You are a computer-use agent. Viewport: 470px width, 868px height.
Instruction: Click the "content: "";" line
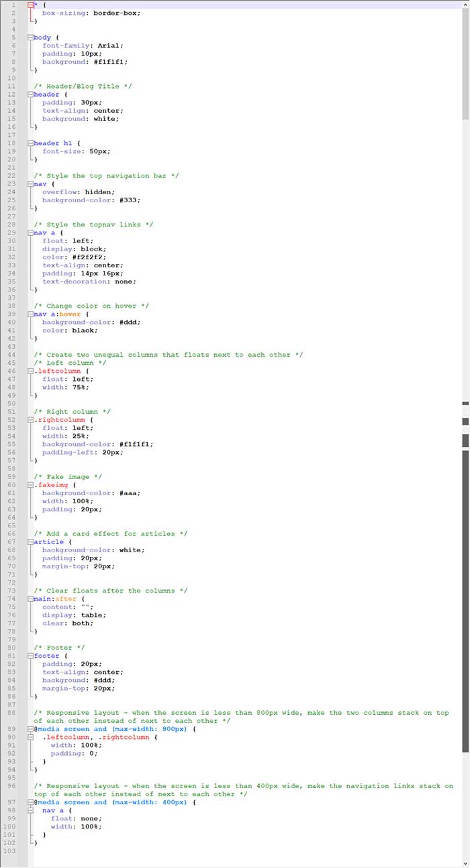click(66, 607)
